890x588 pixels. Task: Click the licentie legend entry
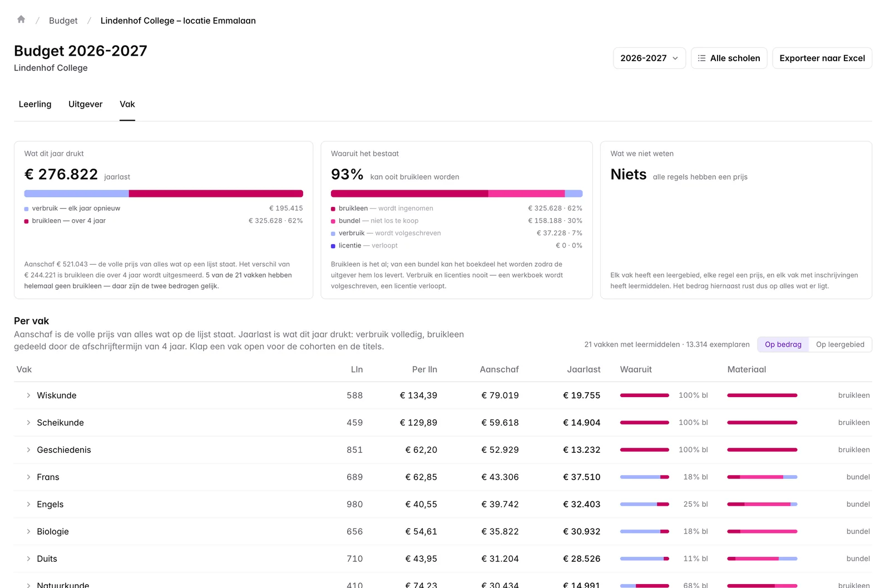click(x=457, y=245)
